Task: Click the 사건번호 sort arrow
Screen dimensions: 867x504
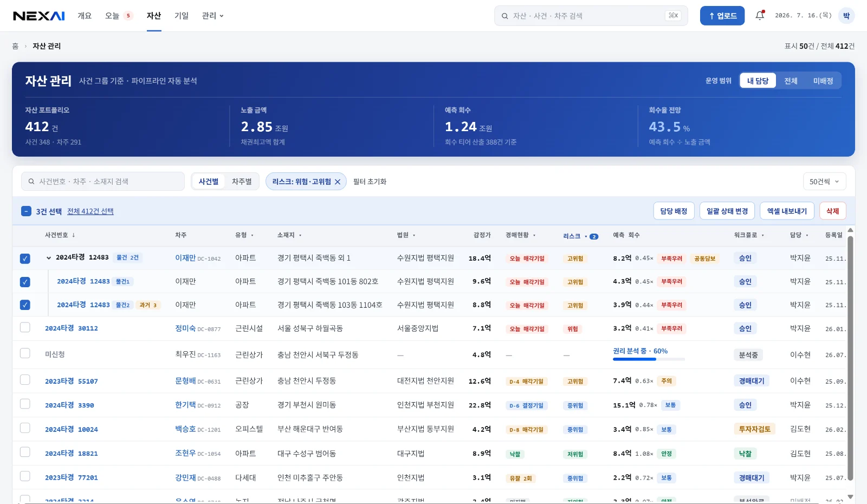Action: (x=74, y=235)
